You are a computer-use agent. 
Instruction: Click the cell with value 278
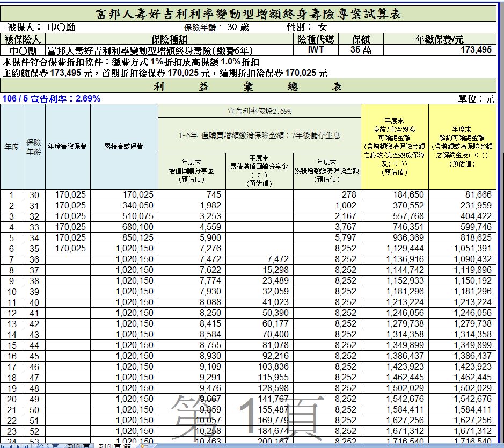pos(327,194)
